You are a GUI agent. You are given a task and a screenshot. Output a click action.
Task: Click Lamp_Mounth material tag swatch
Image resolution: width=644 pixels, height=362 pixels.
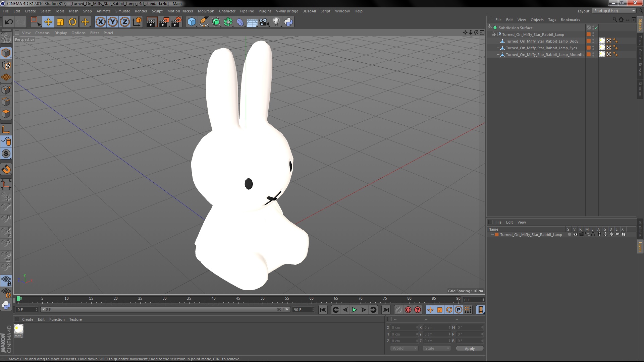(x=602, y=54)
